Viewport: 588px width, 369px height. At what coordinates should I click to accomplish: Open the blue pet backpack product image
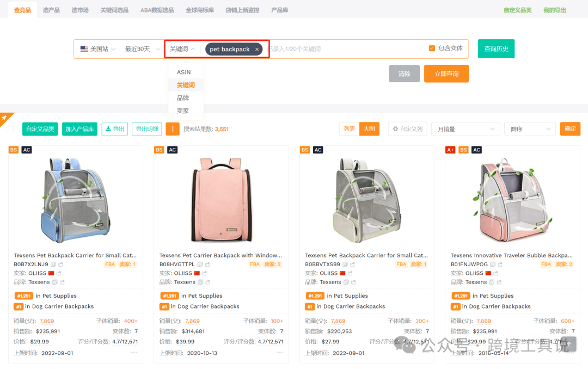coord(75,201)
